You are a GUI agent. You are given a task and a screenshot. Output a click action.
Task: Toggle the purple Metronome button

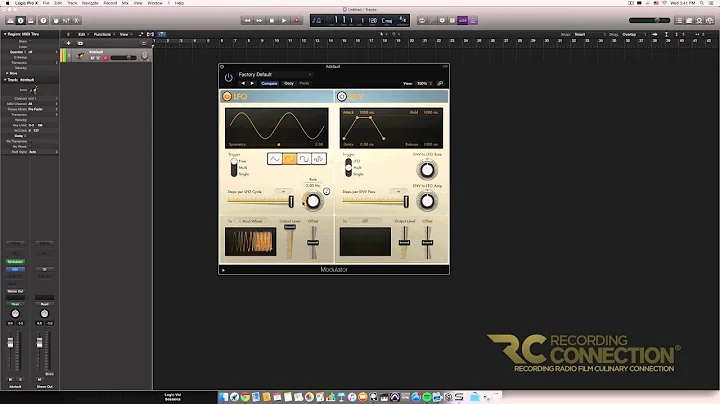tap(473, 20)
